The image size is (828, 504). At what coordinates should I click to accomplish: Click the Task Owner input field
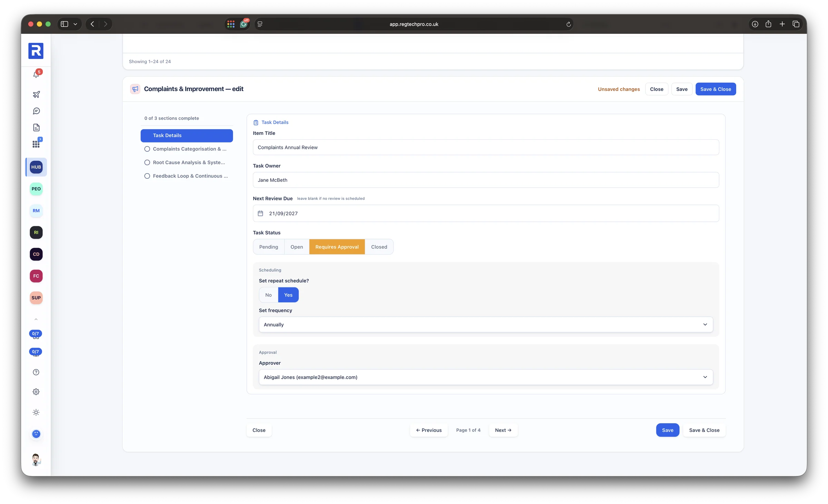(486, 180)
